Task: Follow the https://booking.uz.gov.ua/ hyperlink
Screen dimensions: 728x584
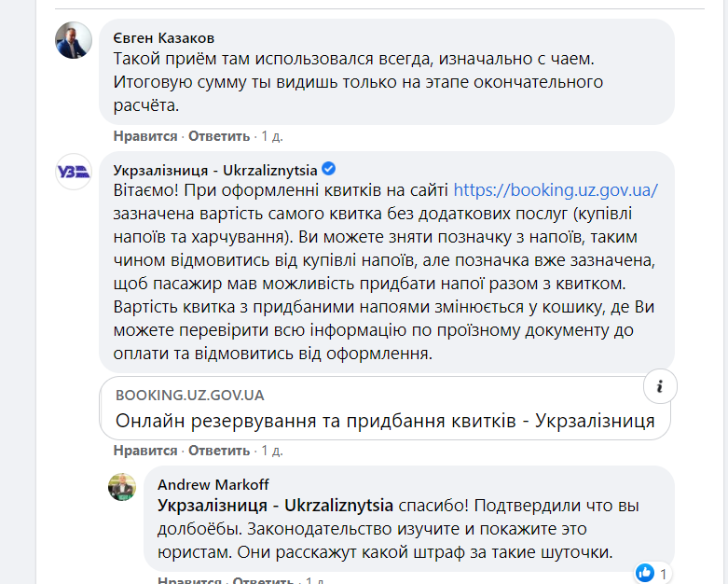Action: 556,190
